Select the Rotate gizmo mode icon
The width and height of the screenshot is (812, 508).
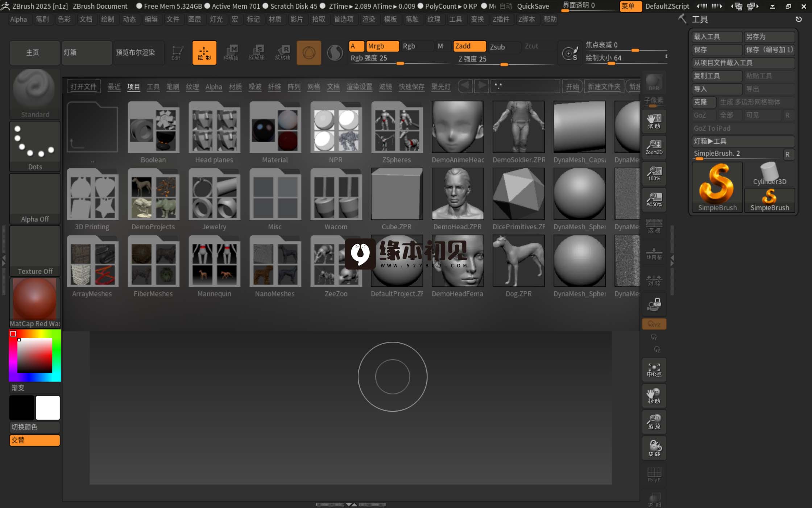(x=283, y=53)
